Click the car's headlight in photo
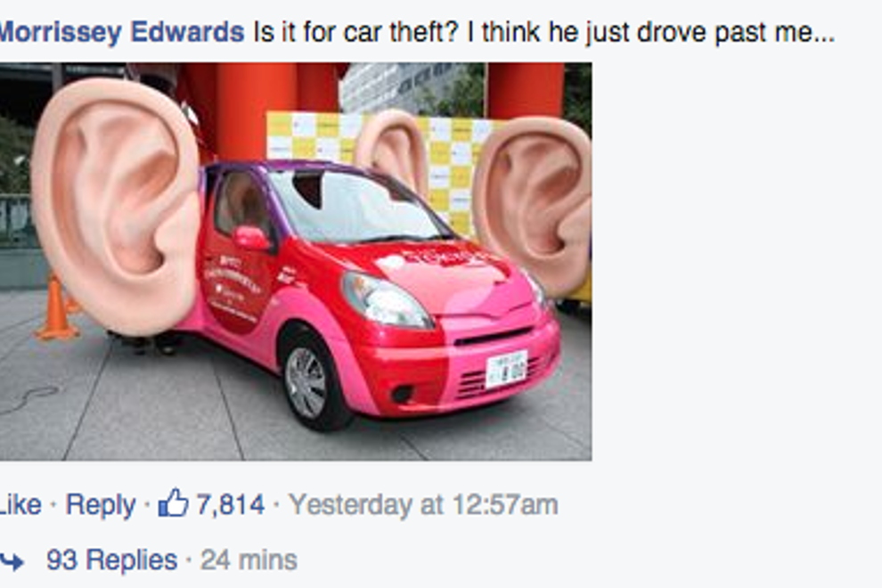Screen dimensions: 882x588 coord(386,300)
